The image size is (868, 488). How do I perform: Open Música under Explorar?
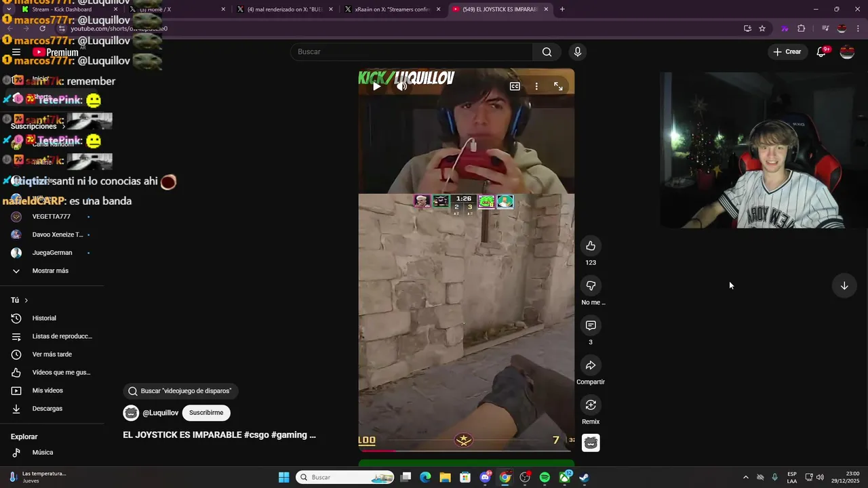tap(52, 452)
